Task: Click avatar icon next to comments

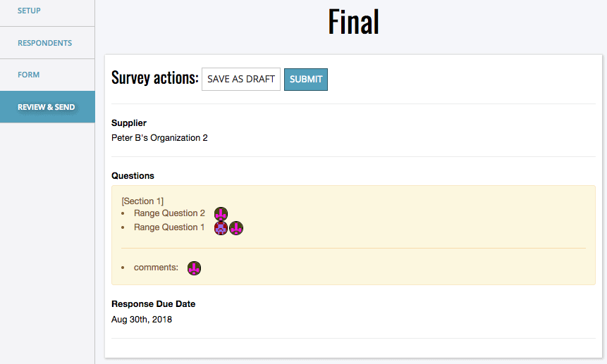Action: pos(195,268)
